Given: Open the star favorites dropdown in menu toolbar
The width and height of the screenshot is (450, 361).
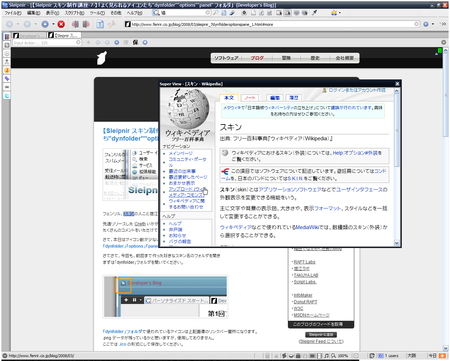Looking at the screenshot, I should tap(336, 13).
